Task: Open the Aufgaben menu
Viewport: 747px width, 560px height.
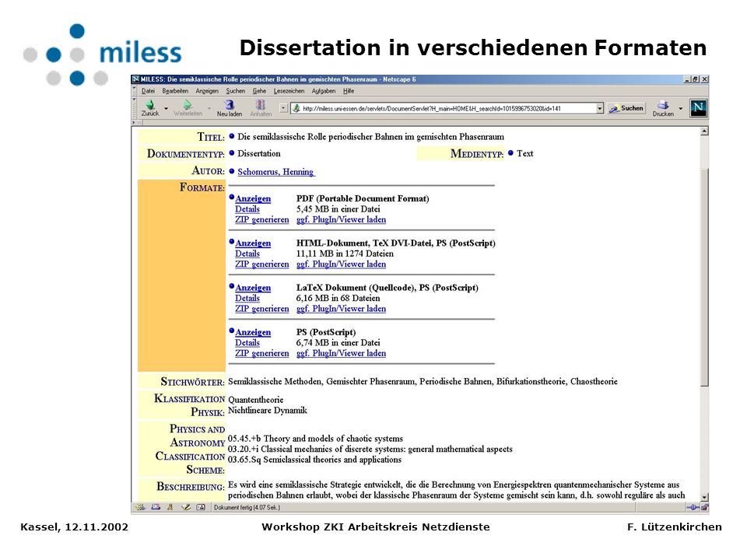Action: point(324,91)
